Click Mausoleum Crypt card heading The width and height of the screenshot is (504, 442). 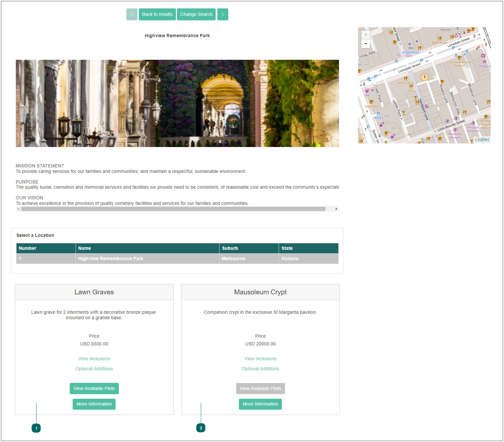[x=260, y=292]
